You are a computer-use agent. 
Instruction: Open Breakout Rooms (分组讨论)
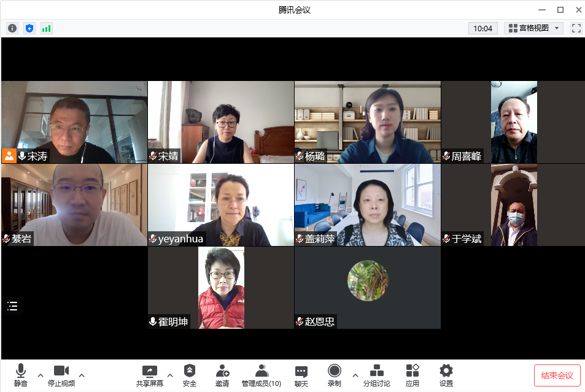tap(376, 375)
